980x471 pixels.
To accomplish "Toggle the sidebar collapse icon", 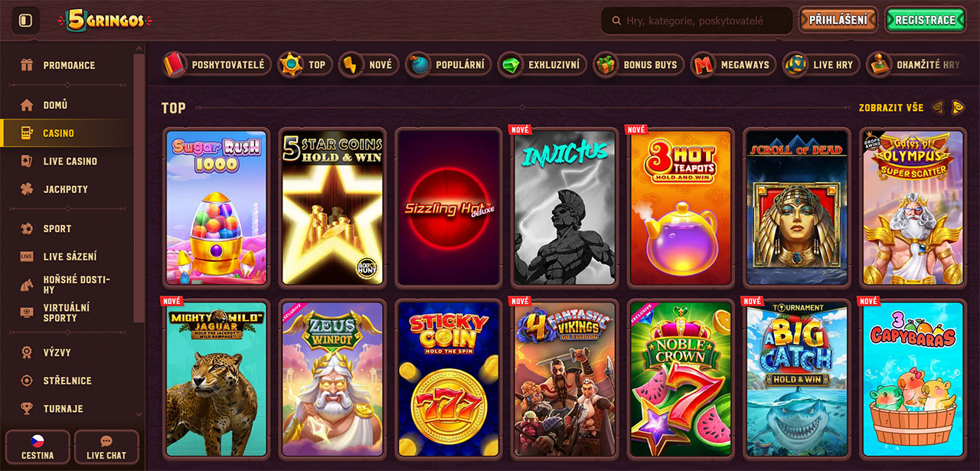I will click(x=25, y=21).
